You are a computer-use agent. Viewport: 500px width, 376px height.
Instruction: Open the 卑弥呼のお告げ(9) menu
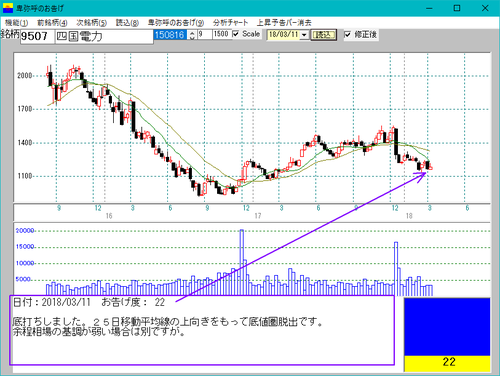(176, 23)
